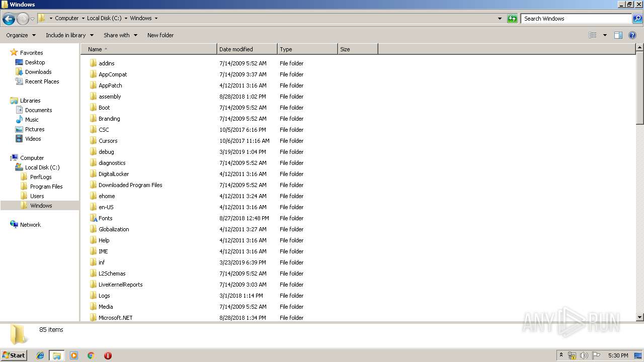Viewport: 644px width, 362px height.
Task: Open Pictures library
Action: 35,129
